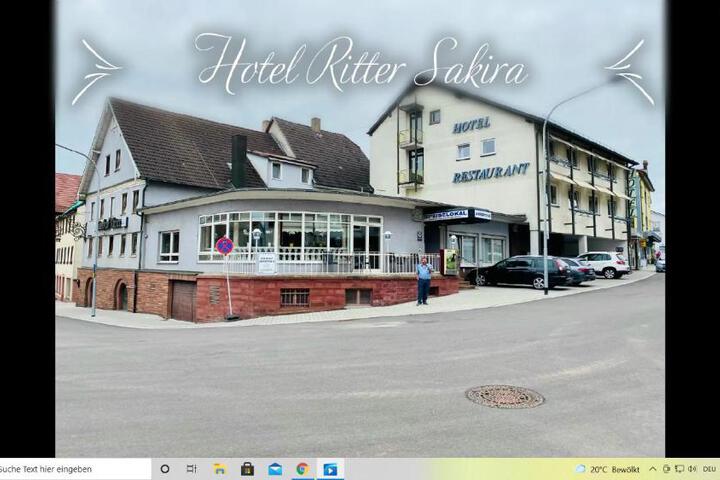Click the Cortana circle icon
The height and width of the screenshot is (480, 720).
tap(165, 469)
